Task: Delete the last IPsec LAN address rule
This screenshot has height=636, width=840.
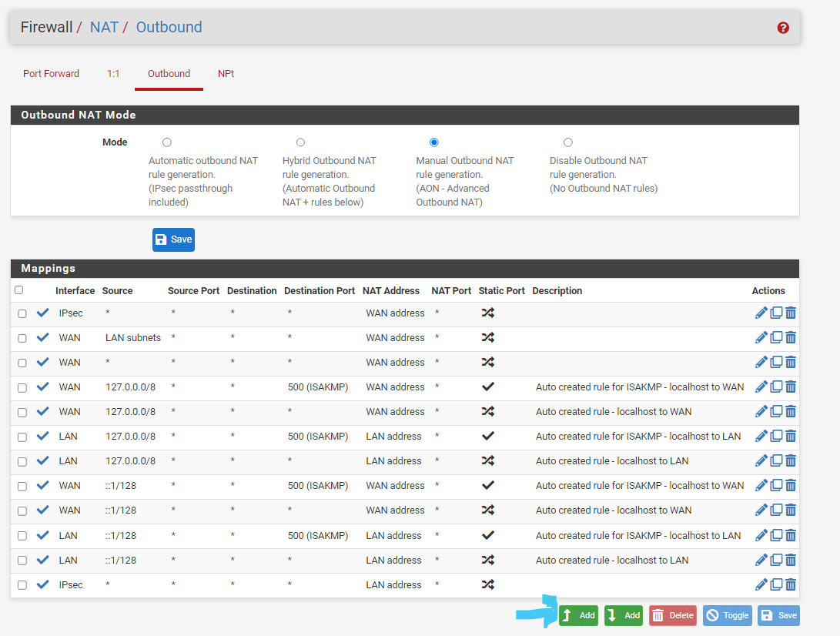Action: (x=791, y=584)
